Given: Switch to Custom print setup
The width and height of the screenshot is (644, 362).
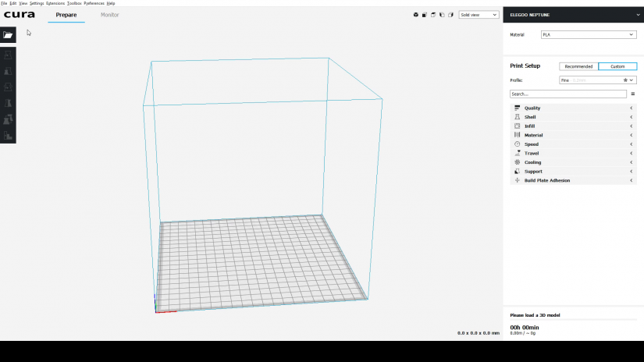Looking at the screenshot, I should pos(617,66).
